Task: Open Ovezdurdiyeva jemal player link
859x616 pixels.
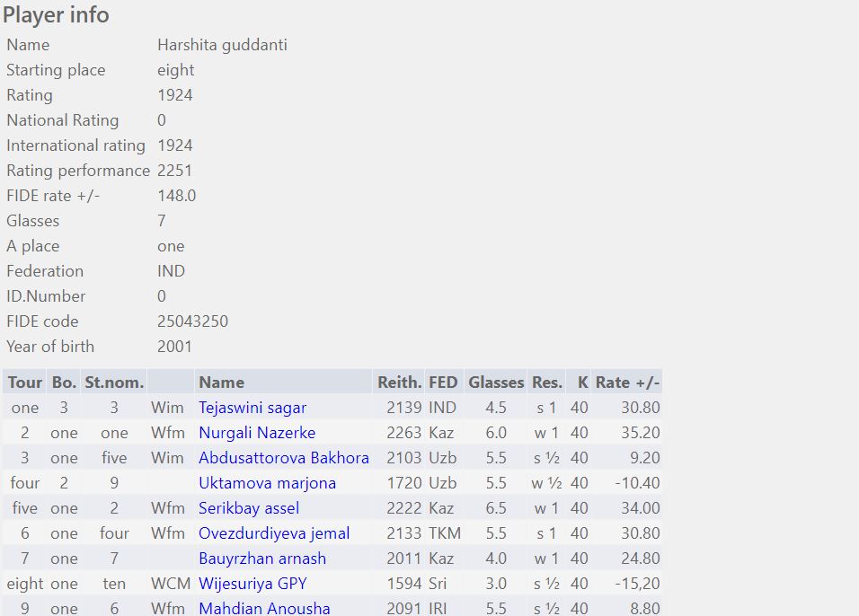Action: pos(274,533)
